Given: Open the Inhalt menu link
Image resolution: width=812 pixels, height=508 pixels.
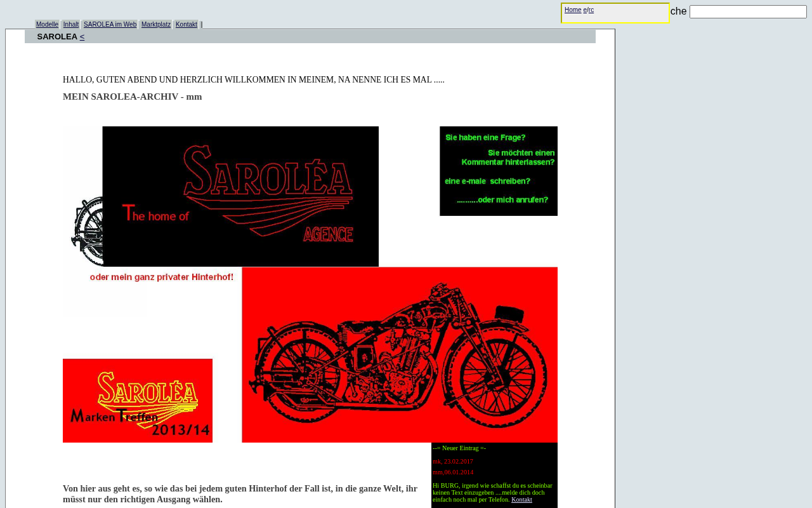Looking at the screenshot, I should point(71,25).
